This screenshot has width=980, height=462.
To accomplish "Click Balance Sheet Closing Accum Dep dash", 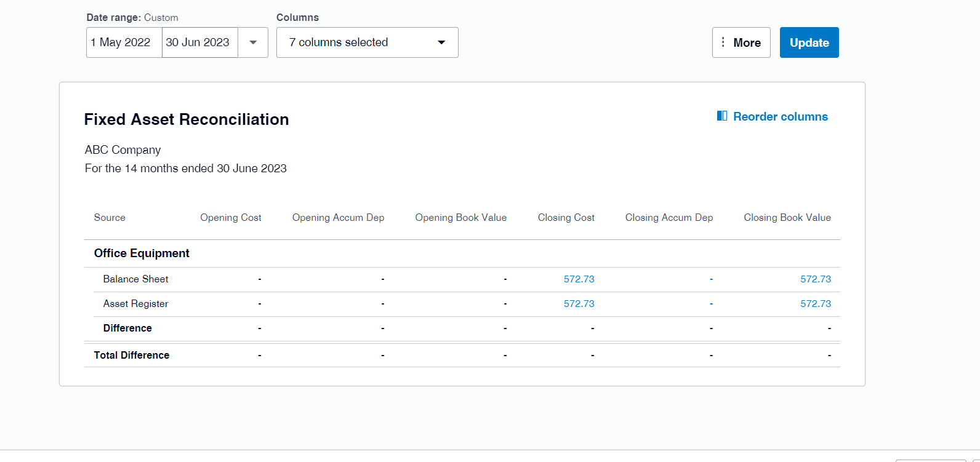I will point(711,279).
